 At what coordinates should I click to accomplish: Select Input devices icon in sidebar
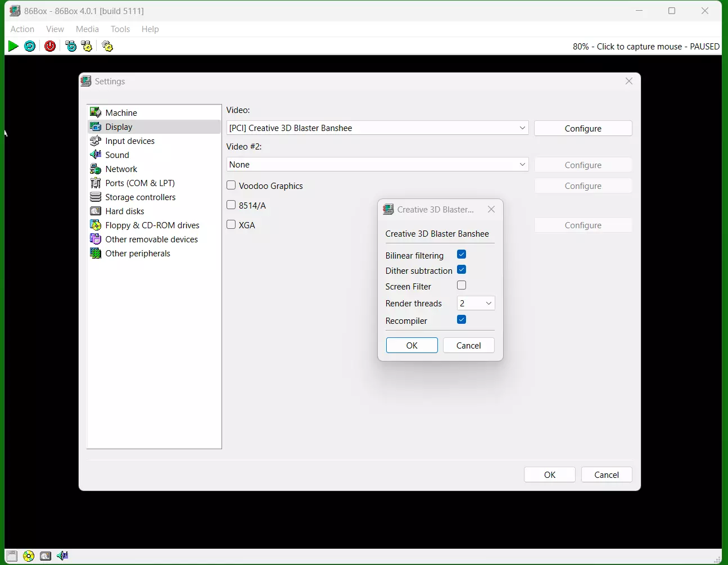pyautogui.click(x=96, y=141)
